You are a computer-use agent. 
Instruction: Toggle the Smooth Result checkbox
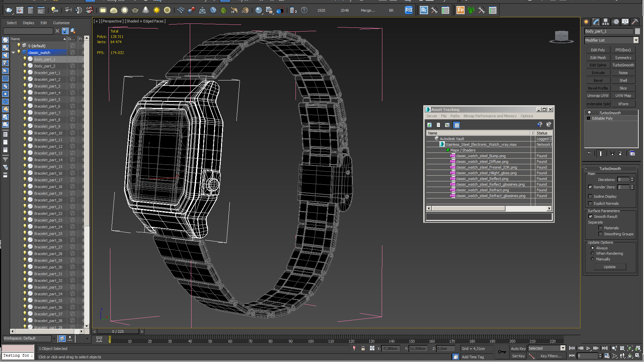click(x=590, y=217)
